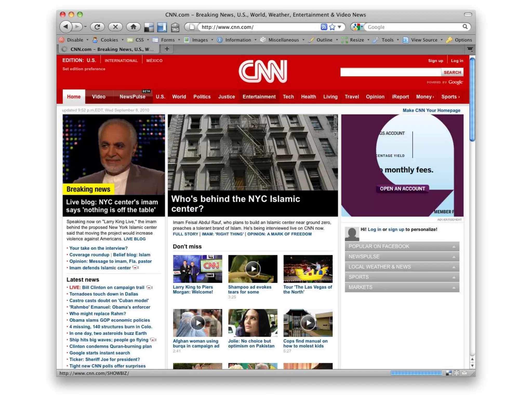This screenshot has width=532, height=399.
Task: Click the browser Back arrow button
Action: pyautogui.click(x=66, y=27)
